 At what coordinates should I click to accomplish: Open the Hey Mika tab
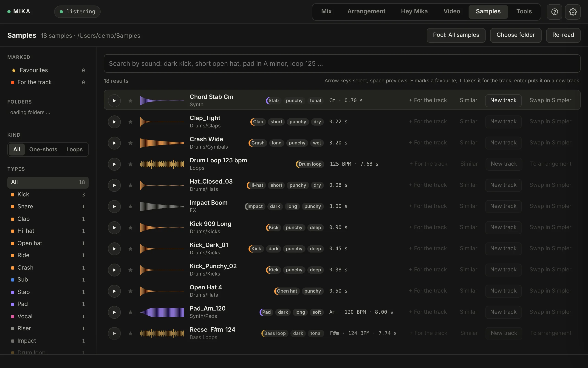coord(414,11)
